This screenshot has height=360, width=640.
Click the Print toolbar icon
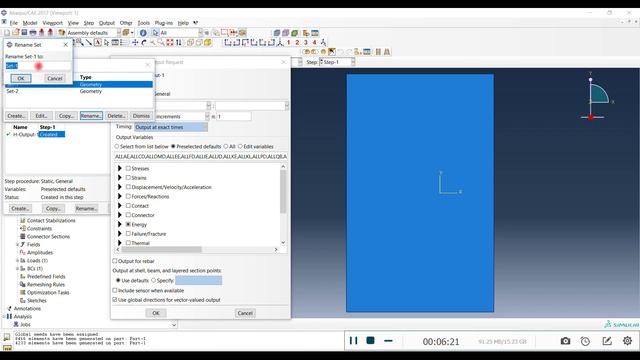33,32
